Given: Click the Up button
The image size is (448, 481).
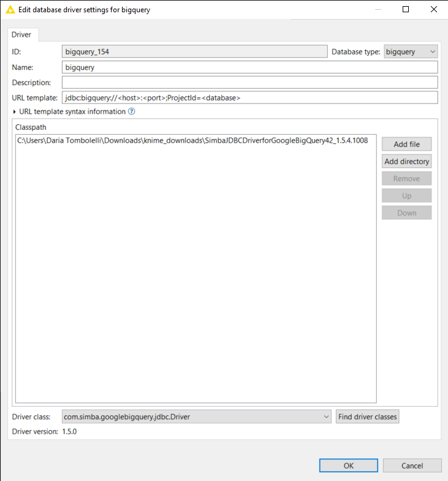Looking at the screenshot, I should (x=406, y=195).
